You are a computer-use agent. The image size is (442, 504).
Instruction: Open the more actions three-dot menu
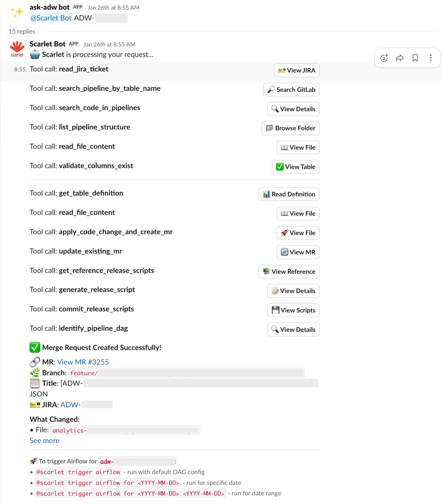pos(431,58)
